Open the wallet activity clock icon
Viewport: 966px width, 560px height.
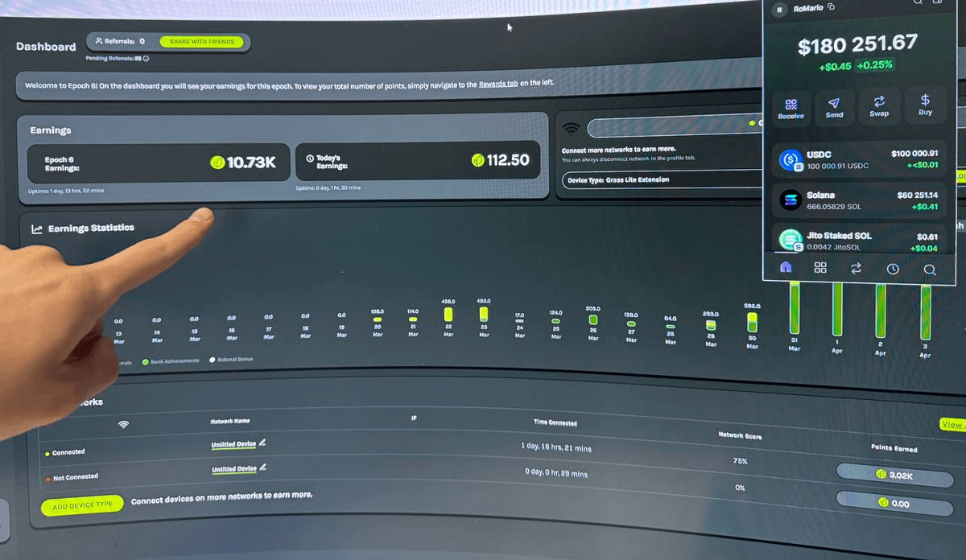click(893, 269)
